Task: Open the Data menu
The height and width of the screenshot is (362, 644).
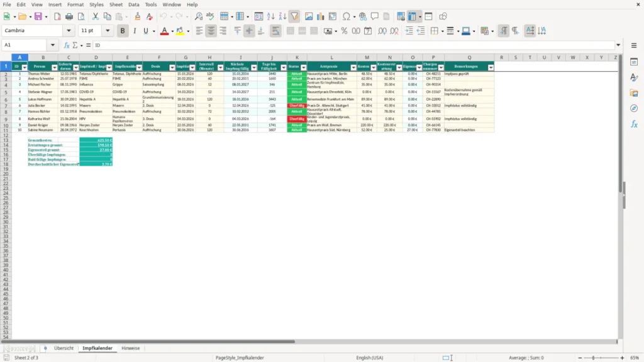Action: coord(133,4)
